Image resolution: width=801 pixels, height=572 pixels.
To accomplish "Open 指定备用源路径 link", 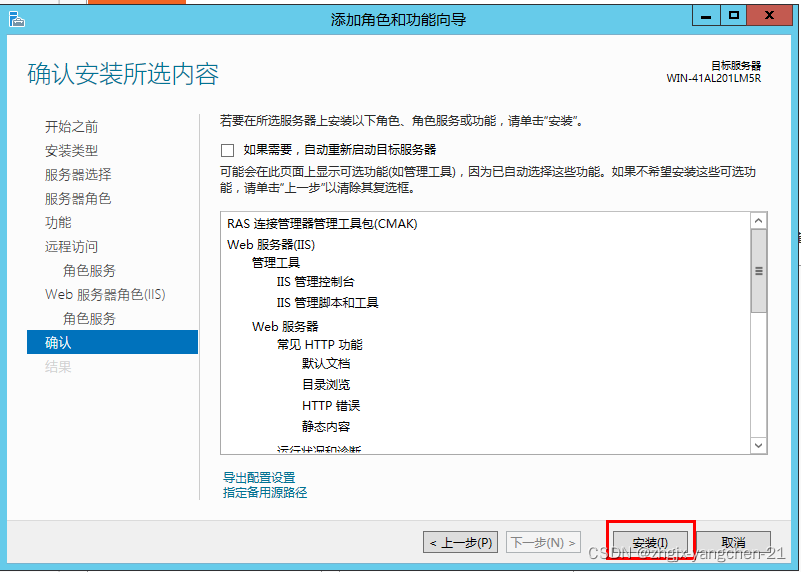I will pos(265,492).
